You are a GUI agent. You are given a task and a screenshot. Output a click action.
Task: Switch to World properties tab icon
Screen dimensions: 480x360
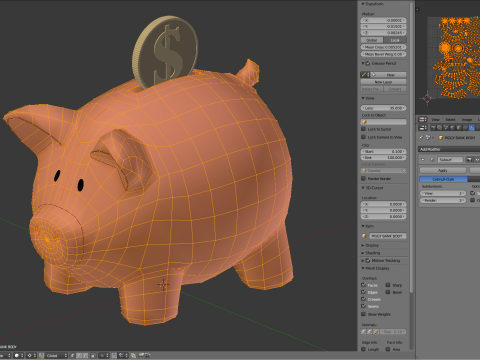(452, 128)
